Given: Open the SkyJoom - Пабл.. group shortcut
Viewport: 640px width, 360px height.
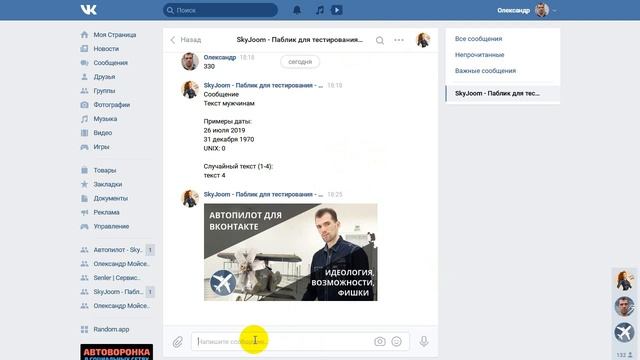Looking at the screenshot, I should click(x=118, y=292).
